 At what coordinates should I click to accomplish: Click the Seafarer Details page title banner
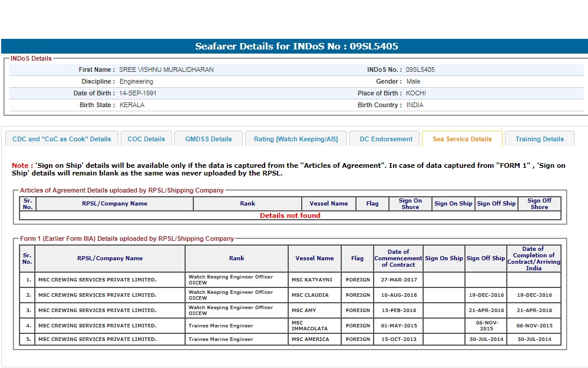[296, 47]
